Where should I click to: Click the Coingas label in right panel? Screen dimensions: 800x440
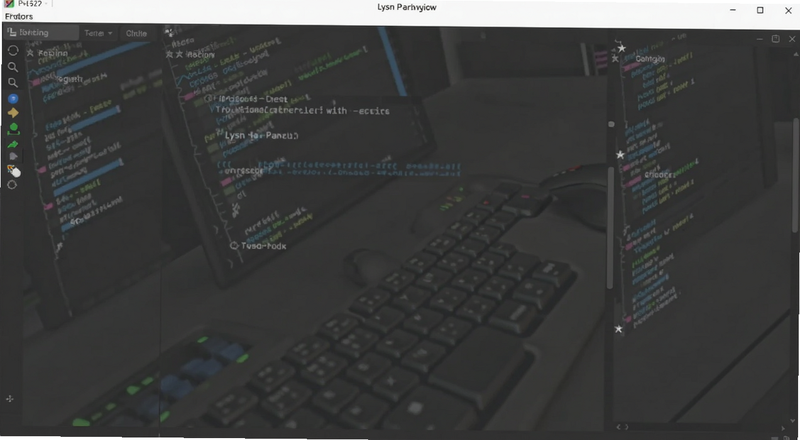pos(650,59)
